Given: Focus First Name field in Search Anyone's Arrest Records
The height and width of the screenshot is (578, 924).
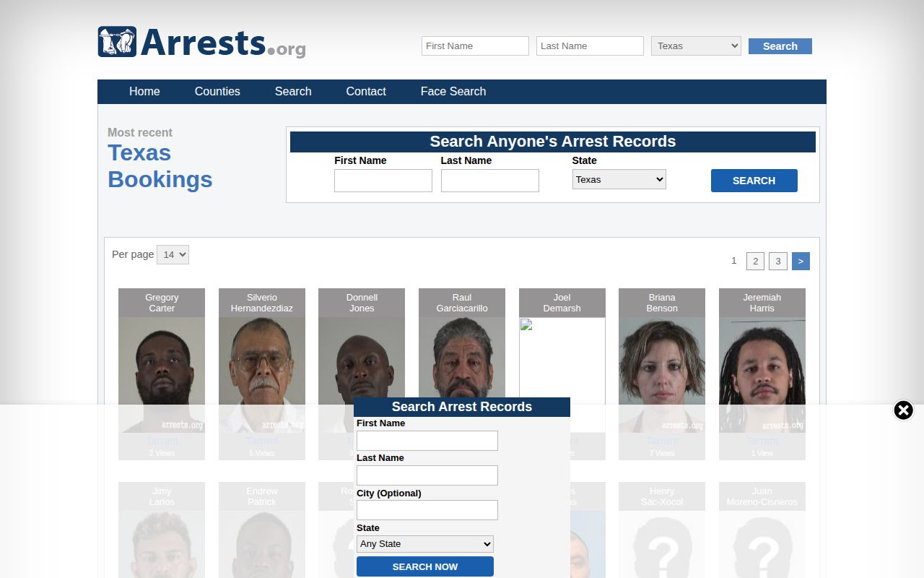Looking at the screenshot, I should pyautogui.click(x=383, y=181).
